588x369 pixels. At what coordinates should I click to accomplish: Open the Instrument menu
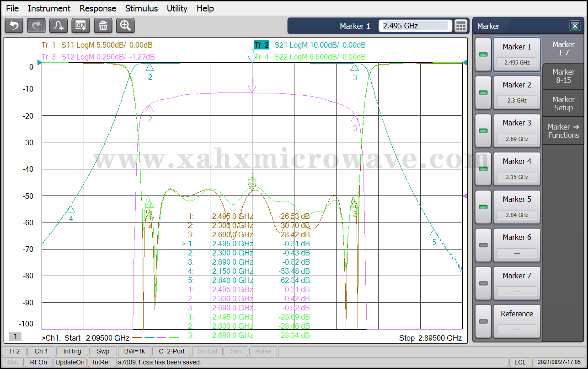49,8
